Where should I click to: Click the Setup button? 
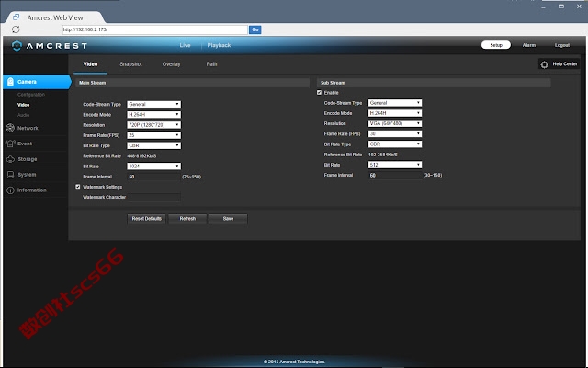[x=496, y=45]
